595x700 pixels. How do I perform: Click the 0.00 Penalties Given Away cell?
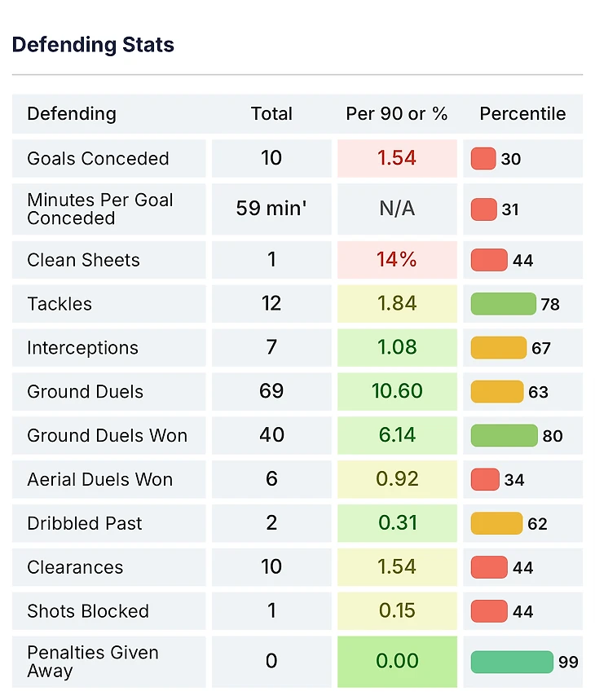coord(397,661)
